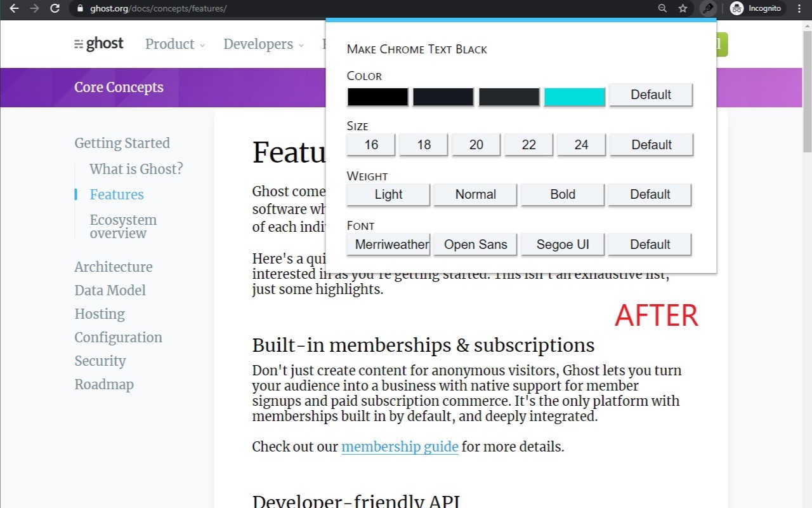Click the Make Chrome Text Black extension icon
Screen dimensions: 812x508
pos(708,8)
